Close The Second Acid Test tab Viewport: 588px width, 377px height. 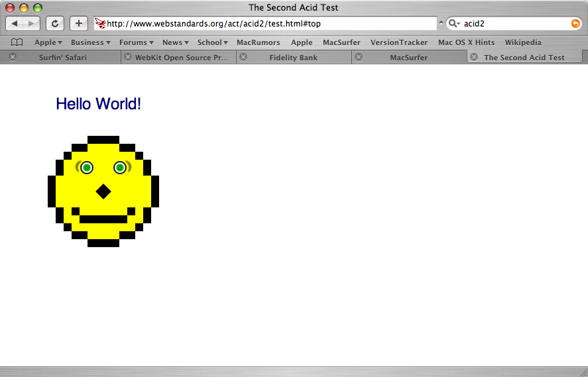[474, 57]
